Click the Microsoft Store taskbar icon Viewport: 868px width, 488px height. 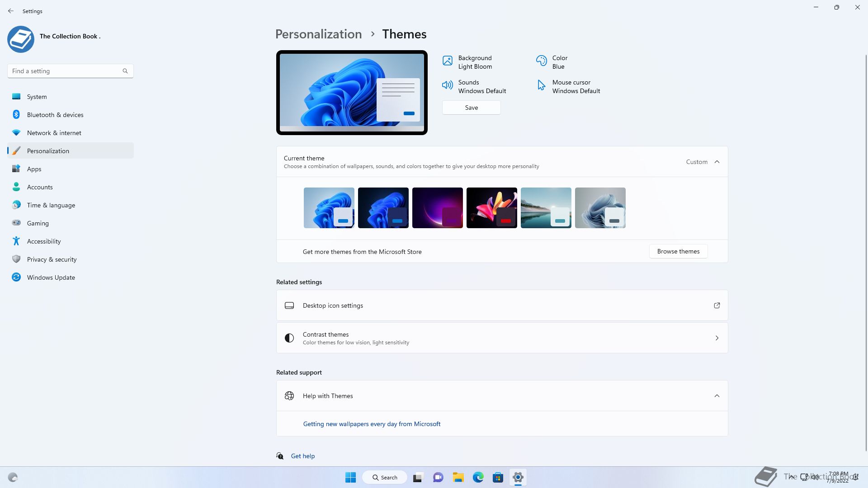(498, 477)
